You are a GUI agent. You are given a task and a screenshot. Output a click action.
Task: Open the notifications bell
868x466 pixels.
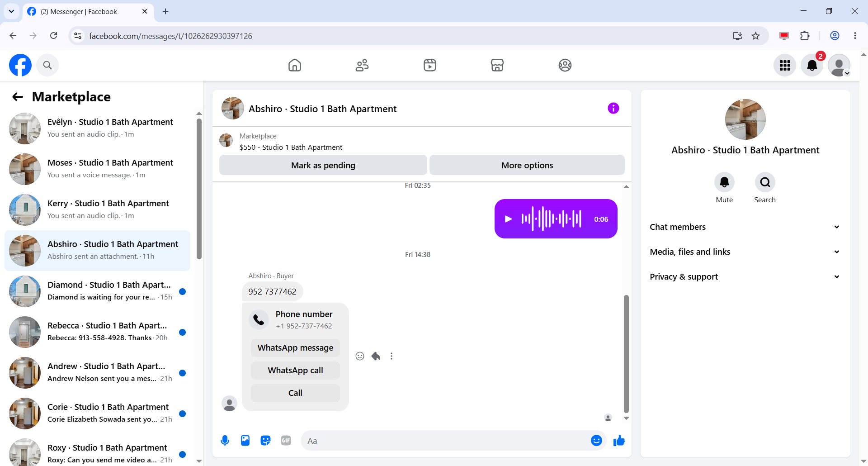(x=812, y=66)
